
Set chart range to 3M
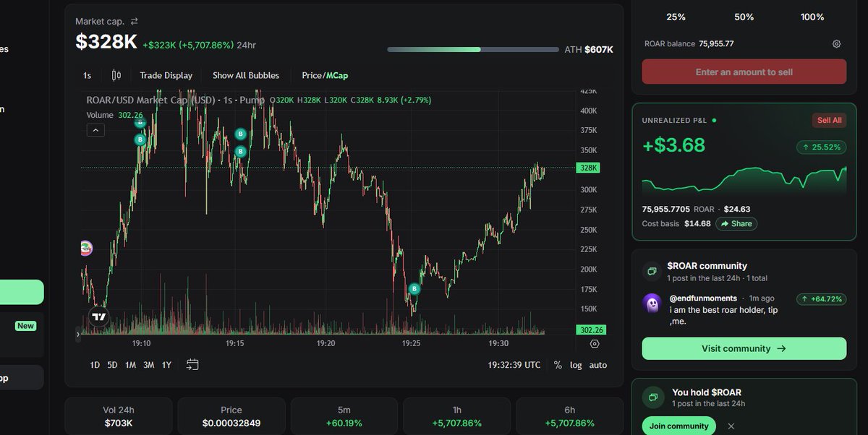[148, 365]
